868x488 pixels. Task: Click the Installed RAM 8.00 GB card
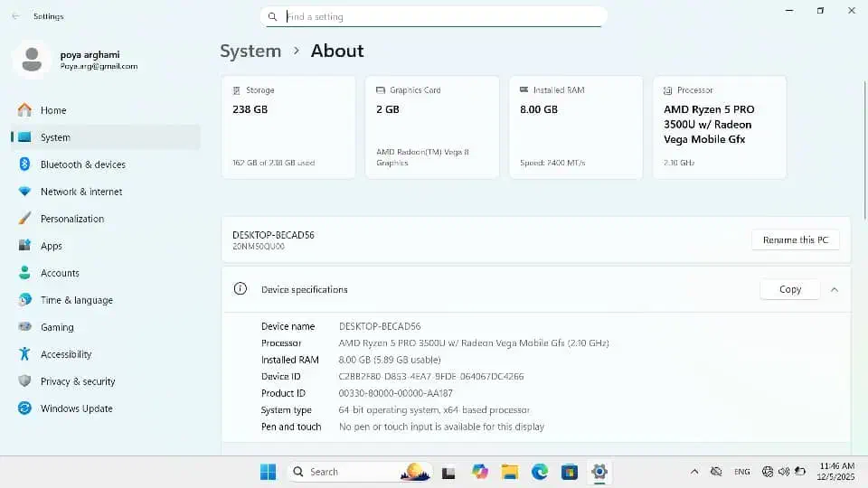576,127
